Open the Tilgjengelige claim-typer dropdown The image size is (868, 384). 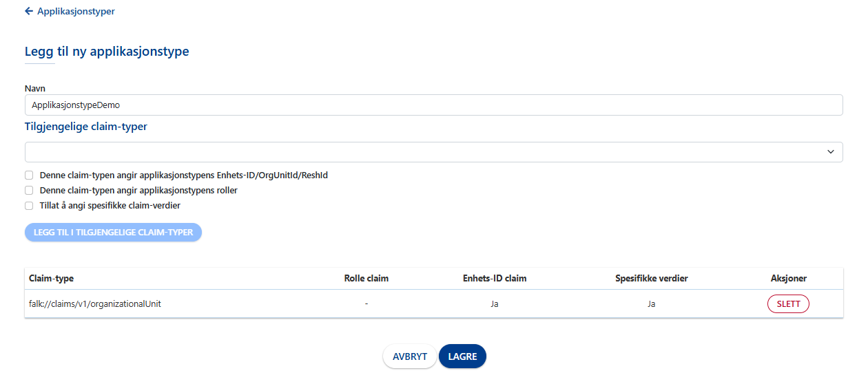tap(433, 152)
